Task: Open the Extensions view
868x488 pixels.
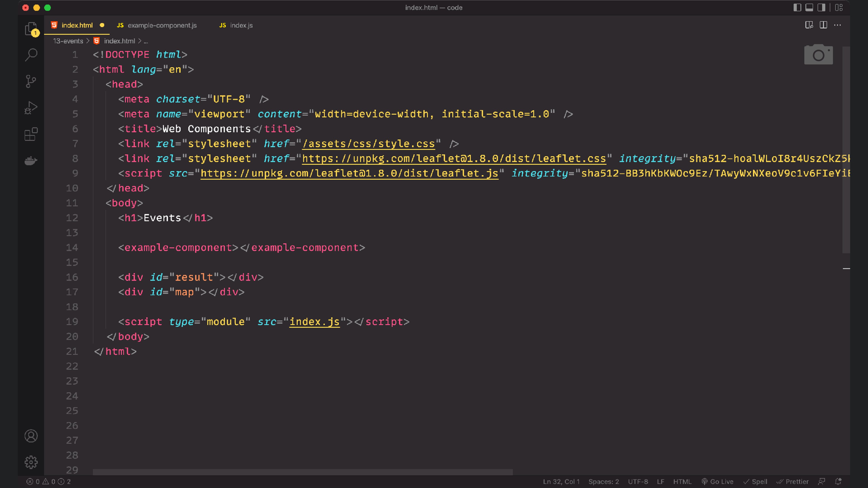Action: coord(31,134)
